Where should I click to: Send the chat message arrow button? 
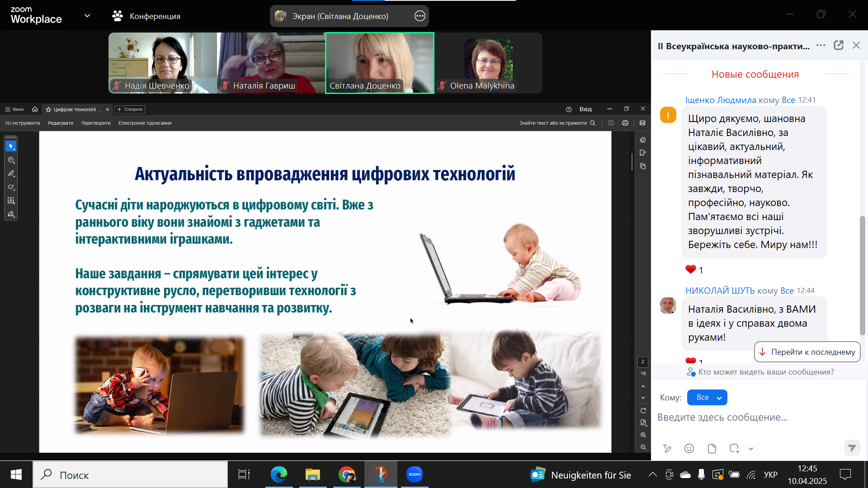coord(852,448)
